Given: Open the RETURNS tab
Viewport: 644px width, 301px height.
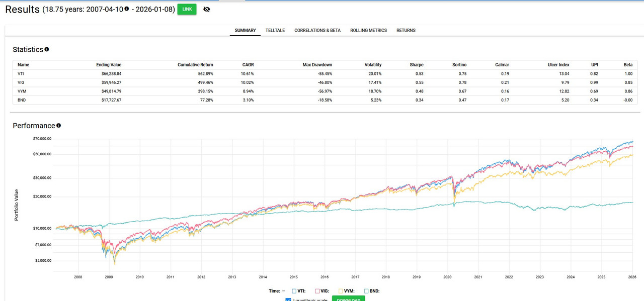Looking at the screenshot, I should (x=406, y=30).
